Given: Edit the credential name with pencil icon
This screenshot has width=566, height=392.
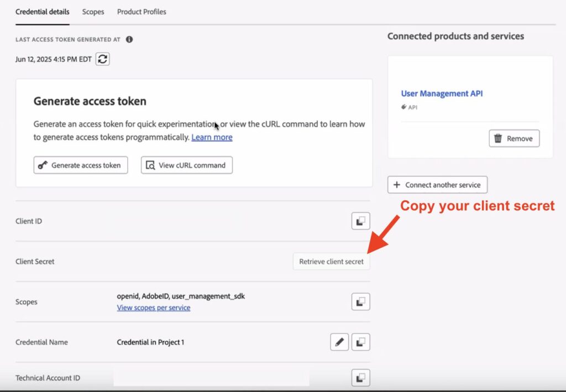Looking at the screenshot, I should coord(339,342).
